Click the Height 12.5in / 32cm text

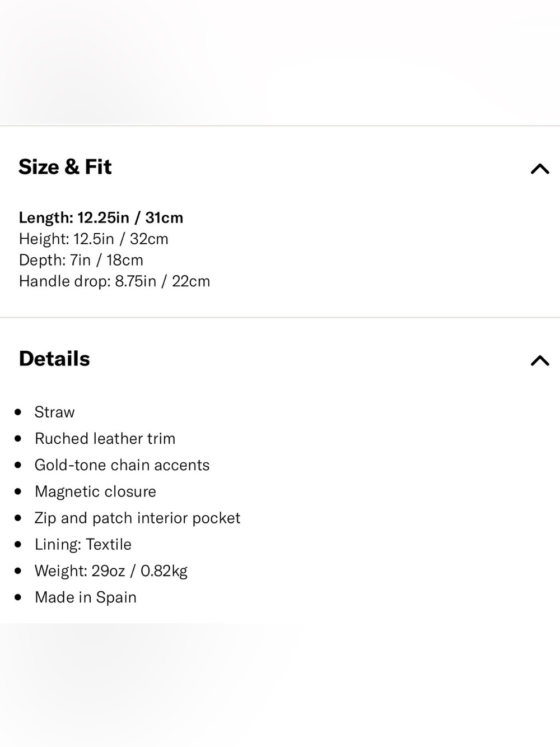point(94,239)
